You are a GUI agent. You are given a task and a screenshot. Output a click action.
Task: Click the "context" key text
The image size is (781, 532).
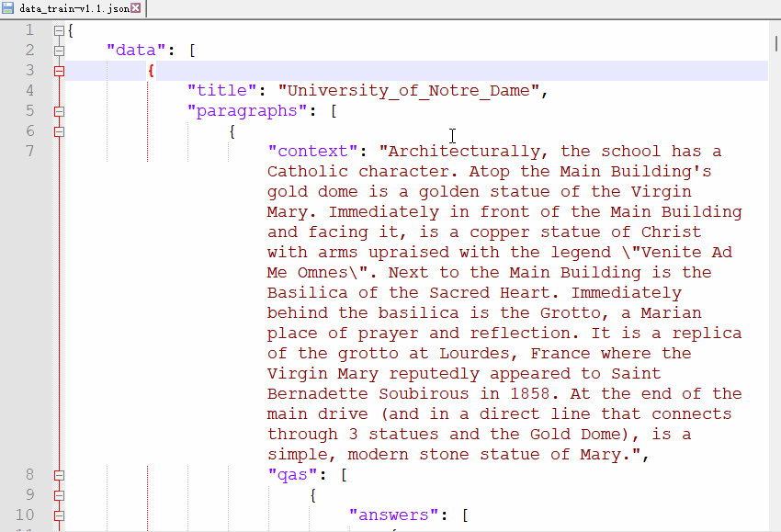coord(312,152)
